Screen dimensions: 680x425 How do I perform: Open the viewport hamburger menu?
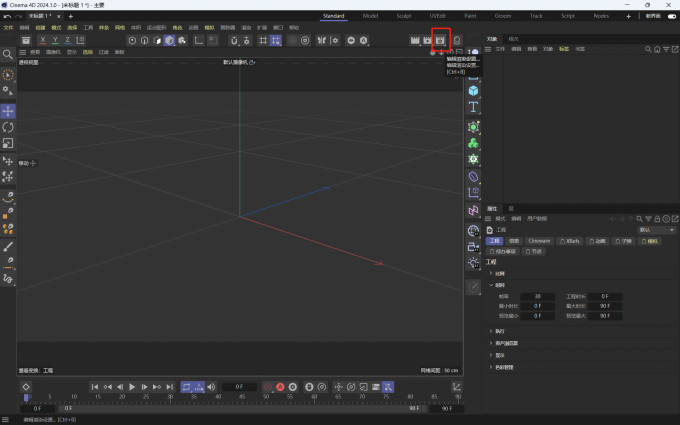(x=23, y=52)
